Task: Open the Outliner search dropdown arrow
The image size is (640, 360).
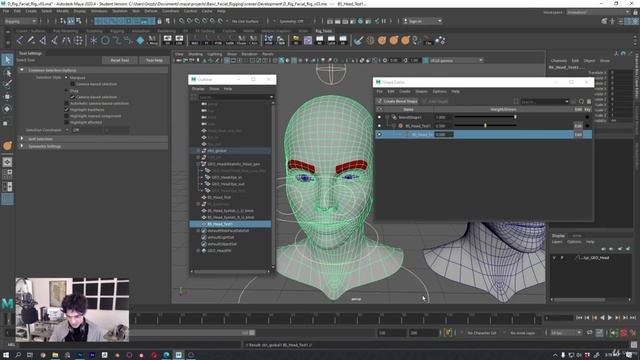Action: click(271, 97)
